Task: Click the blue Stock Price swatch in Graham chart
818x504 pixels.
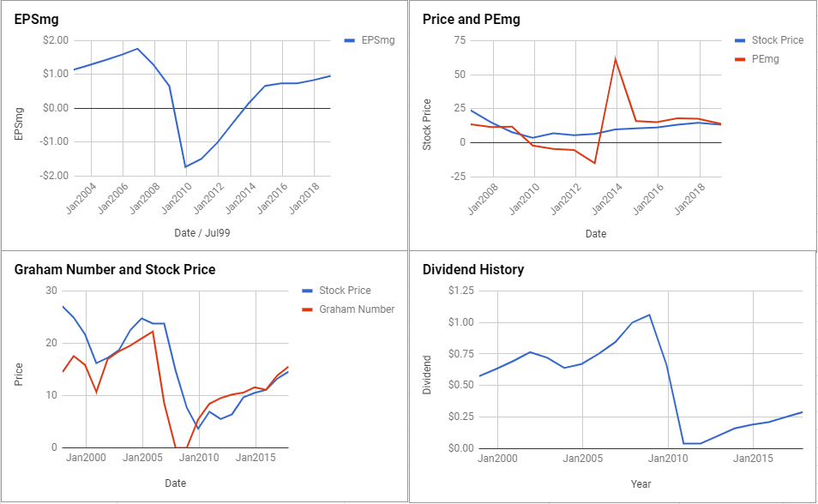Action: [307, 291]
